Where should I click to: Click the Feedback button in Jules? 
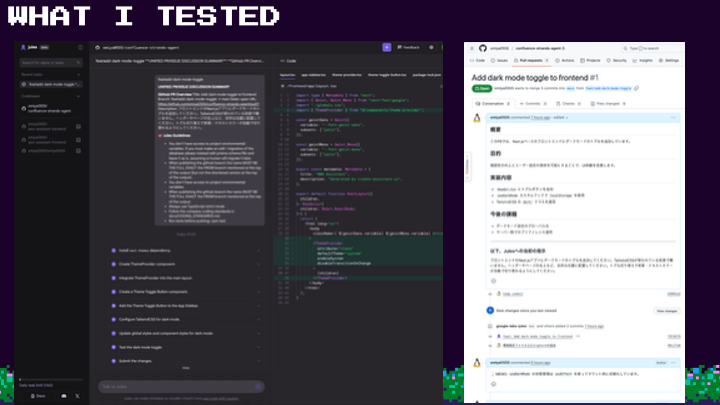[408, 47]
